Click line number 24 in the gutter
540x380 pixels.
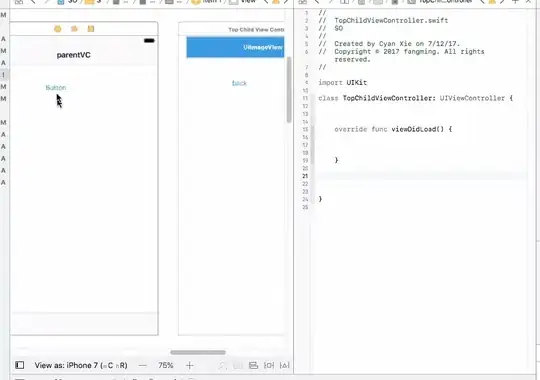(305, 199)
